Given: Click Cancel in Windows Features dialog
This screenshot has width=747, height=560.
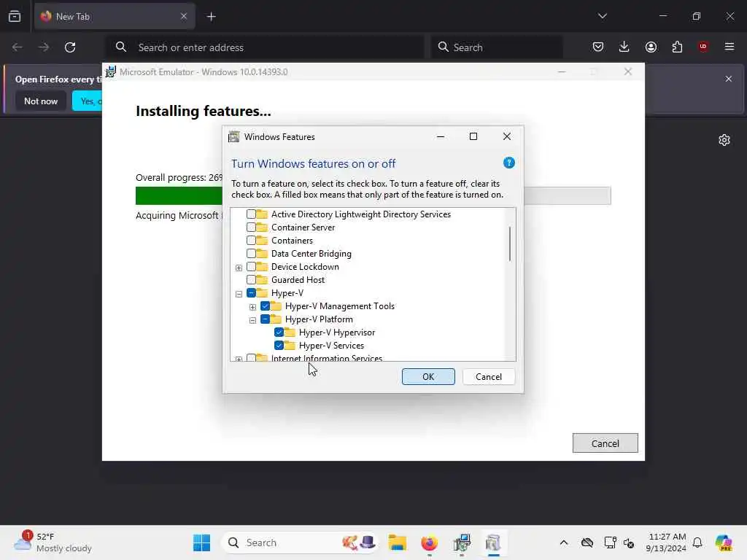Looking at the screenshot, I should 488,377.
